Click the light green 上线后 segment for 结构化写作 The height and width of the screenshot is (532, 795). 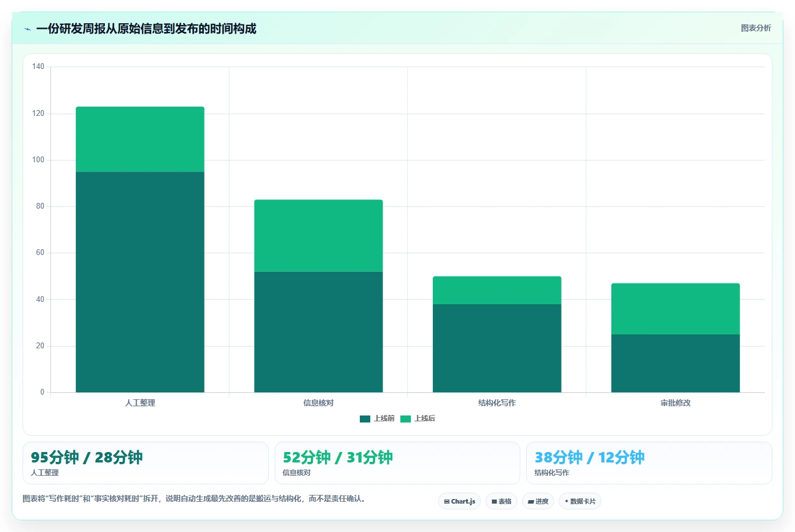coord(497,290)
